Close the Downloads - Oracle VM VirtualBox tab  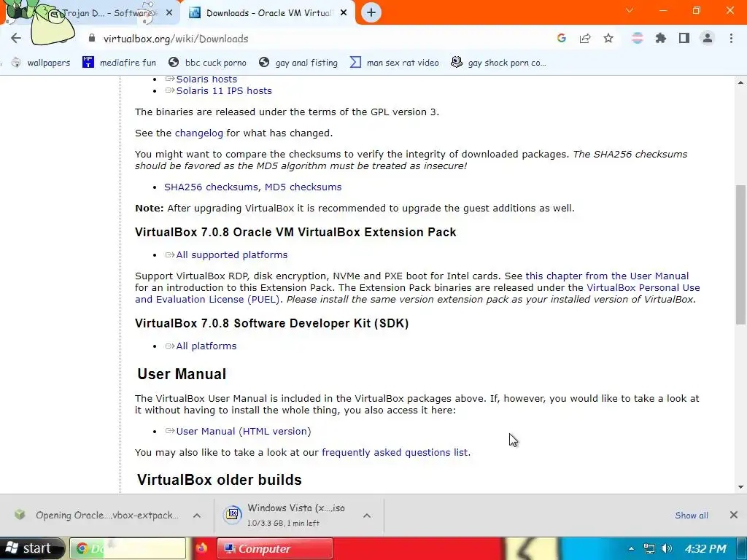(x=344, y=13)
